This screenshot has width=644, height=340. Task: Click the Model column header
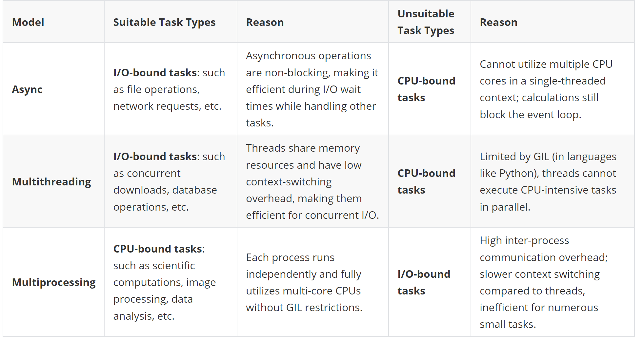tap(53, 22)
